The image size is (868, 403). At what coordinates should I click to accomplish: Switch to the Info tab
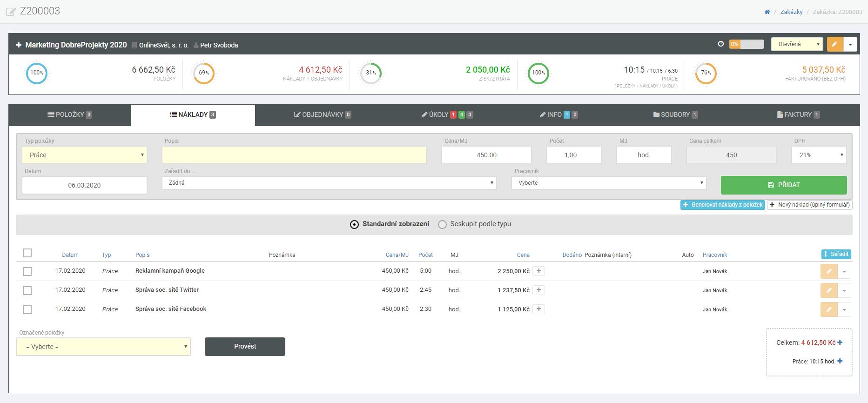click(x=558, y=115)
